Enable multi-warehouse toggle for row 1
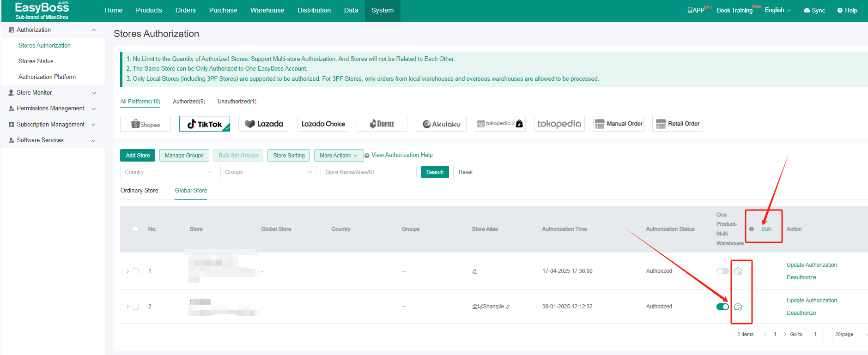 point(722,271)
